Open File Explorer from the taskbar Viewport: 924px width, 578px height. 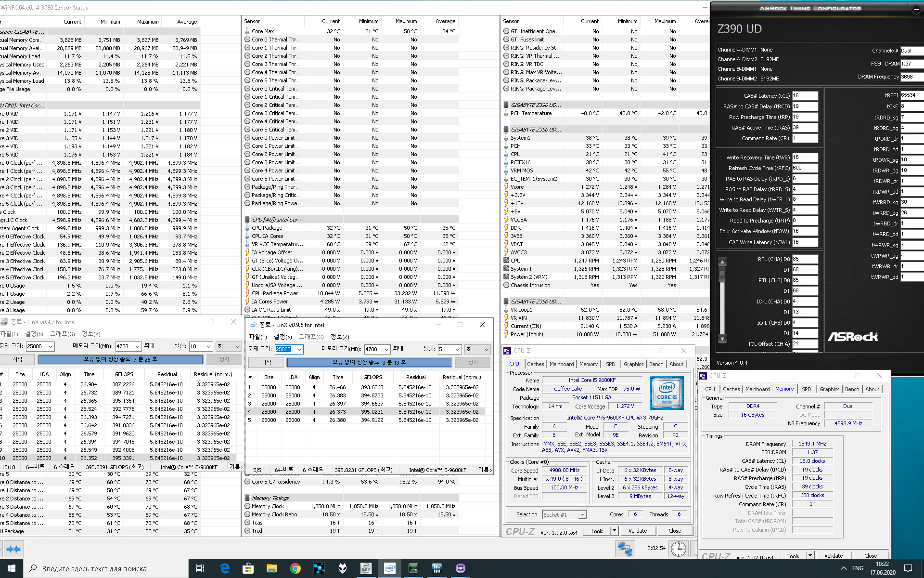tap(271, 568)
